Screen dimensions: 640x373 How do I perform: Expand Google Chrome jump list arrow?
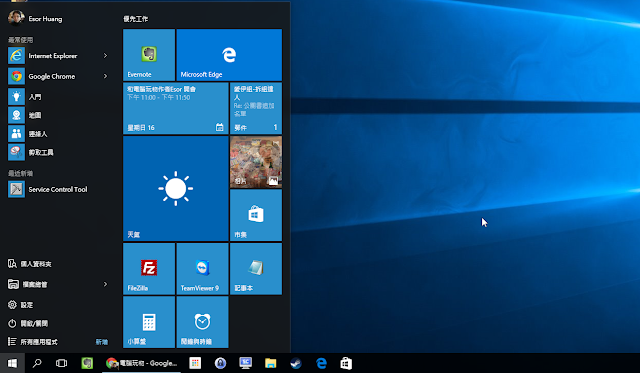(105, 76)
